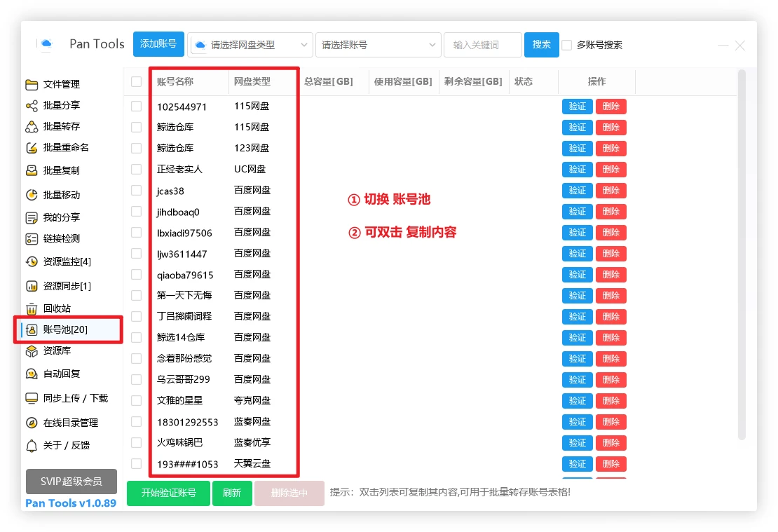Click the account list vertical scrollbar
This screenshot has width=778, height=532.
pos(742,252)
